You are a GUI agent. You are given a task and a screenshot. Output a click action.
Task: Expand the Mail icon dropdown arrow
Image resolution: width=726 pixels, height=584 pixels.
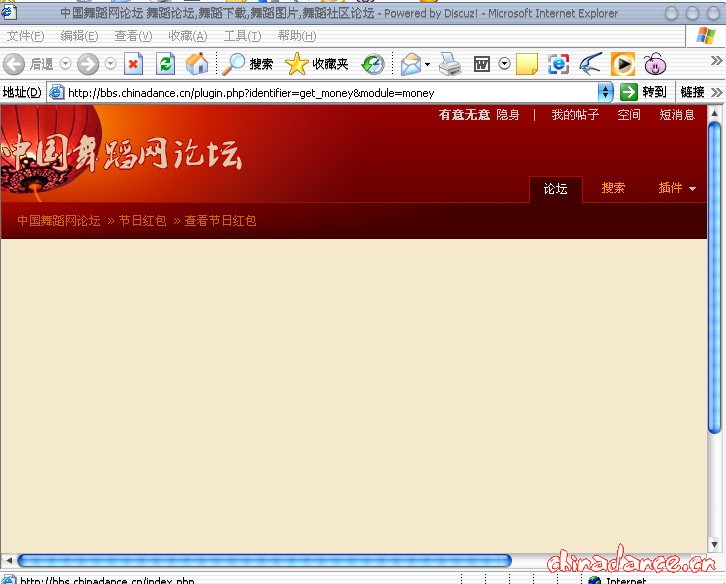tap(427, 64)
